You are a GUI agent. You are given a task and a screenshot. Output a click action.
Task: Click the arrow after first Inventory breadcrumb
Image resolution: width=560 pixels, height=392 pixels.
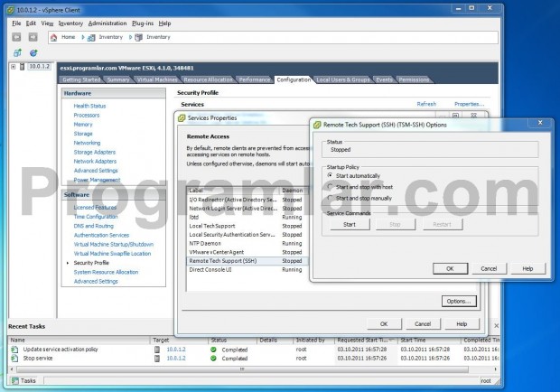130,37
